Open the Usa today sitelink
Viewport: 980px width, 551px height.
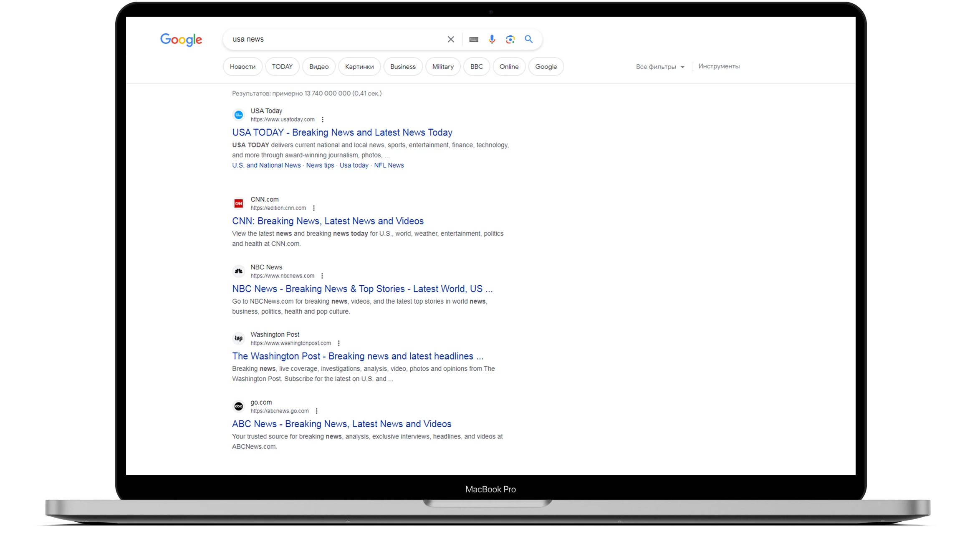tap(354, 166)
